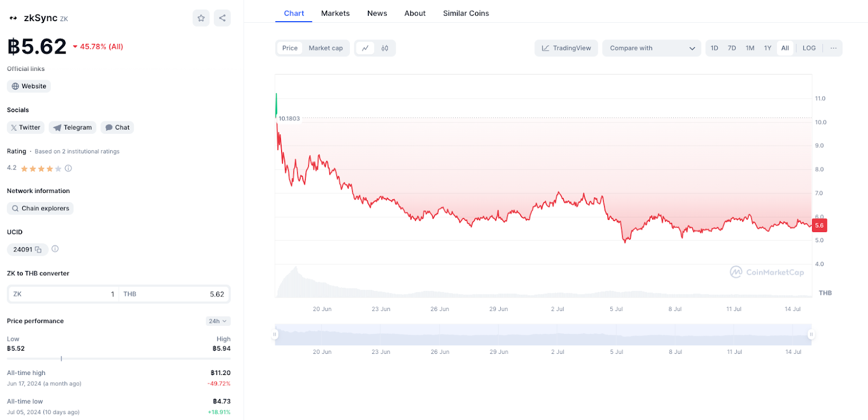
Task: Click the 5.6 current price marker on chart
Action: (x=819, y=225)
